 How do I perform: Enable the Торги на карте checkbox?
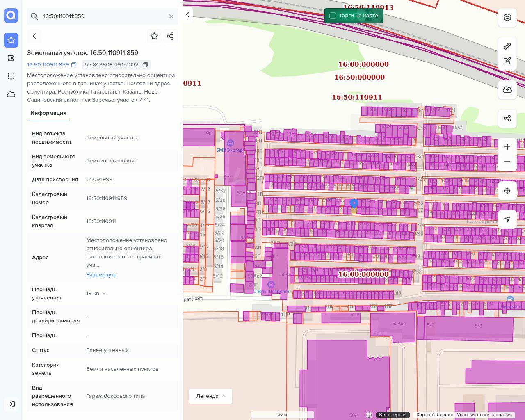click(x=333, y=16)
